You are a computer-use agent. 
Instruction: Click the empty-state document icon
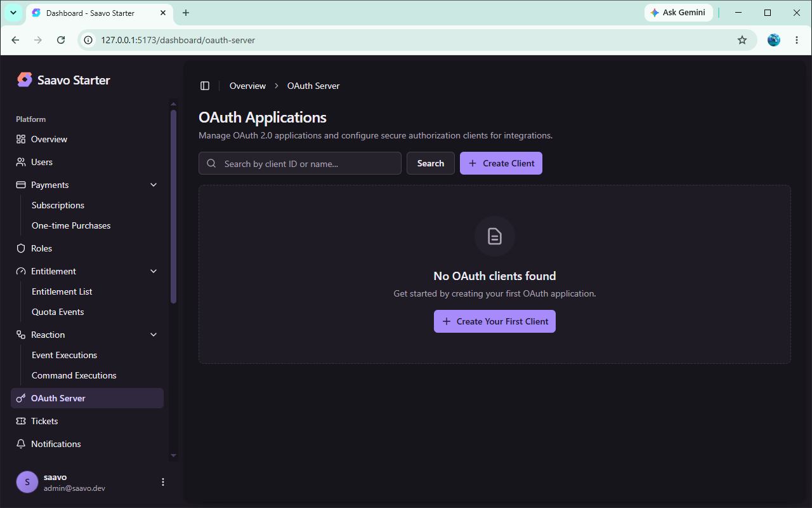pyautogui.click(x=495, y=237)
